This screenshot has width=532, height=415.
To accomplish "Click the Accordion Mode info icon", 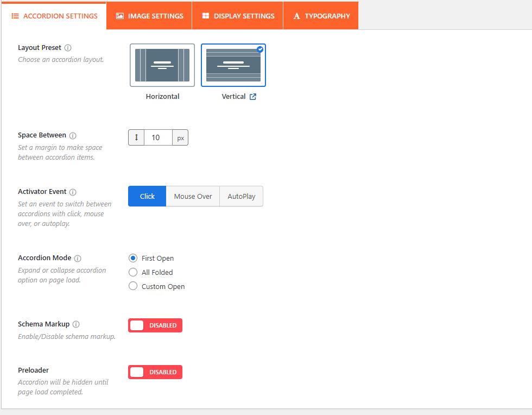I will [78, 259].
